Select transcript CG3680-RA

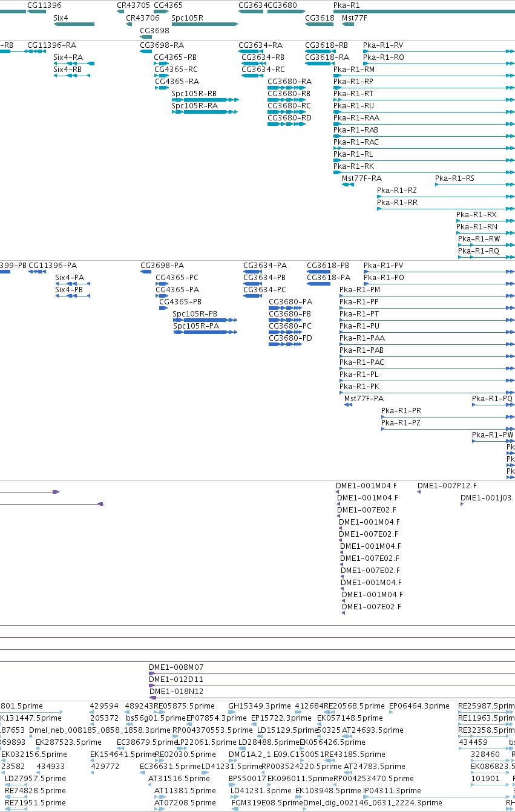click(289, 82)
